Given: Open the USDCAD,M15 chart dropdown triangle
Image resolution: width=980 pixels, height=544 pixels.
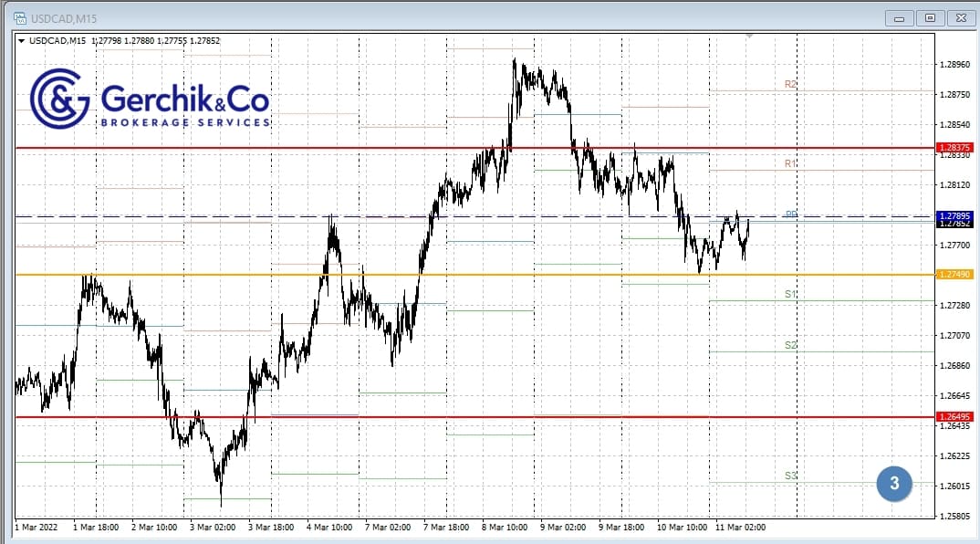Looking at the screenshot, I should coord(21,40).
